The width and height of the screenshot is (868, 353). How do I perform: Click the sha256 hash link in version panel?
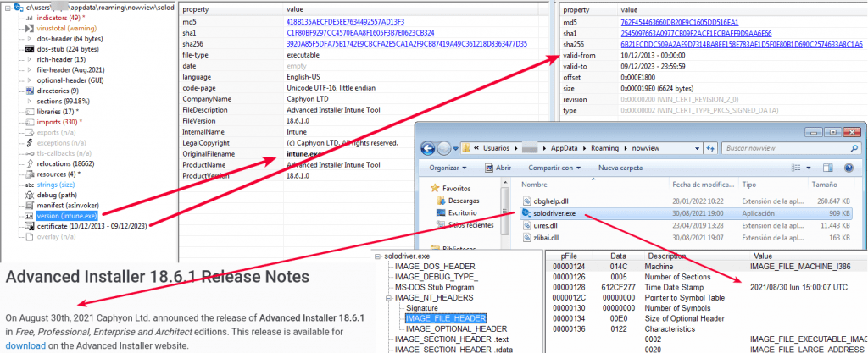pos(406,44)
